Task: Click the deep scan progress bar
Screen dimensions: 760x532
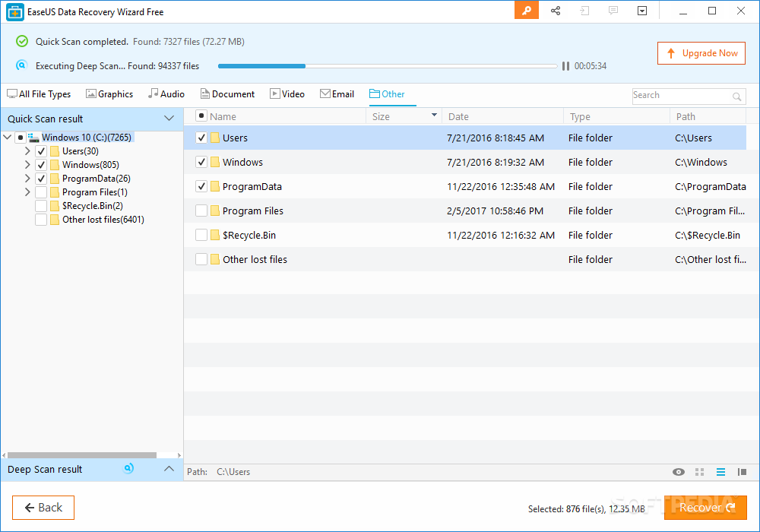Action: (x=388, y=66)
